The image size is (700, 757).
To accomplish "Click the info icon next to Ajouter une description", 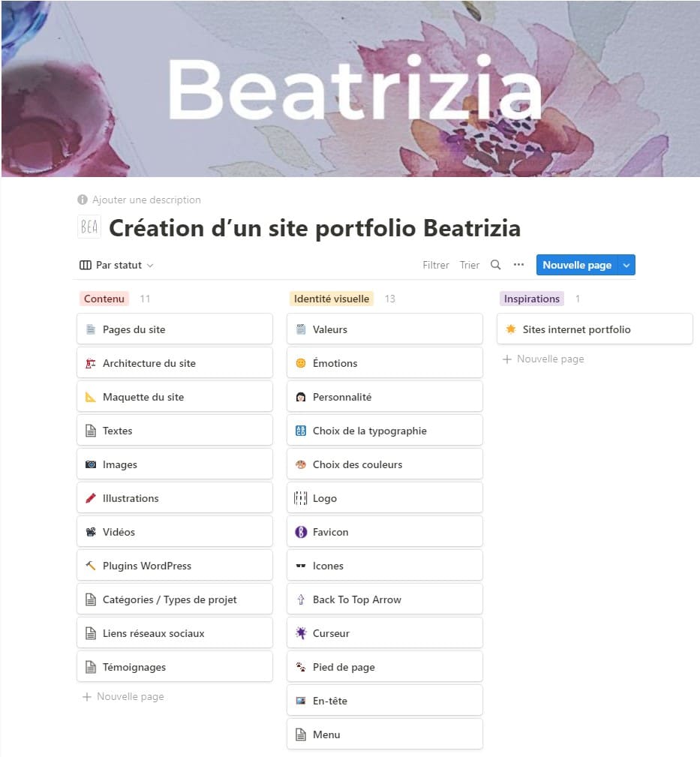I will [81, 200].
